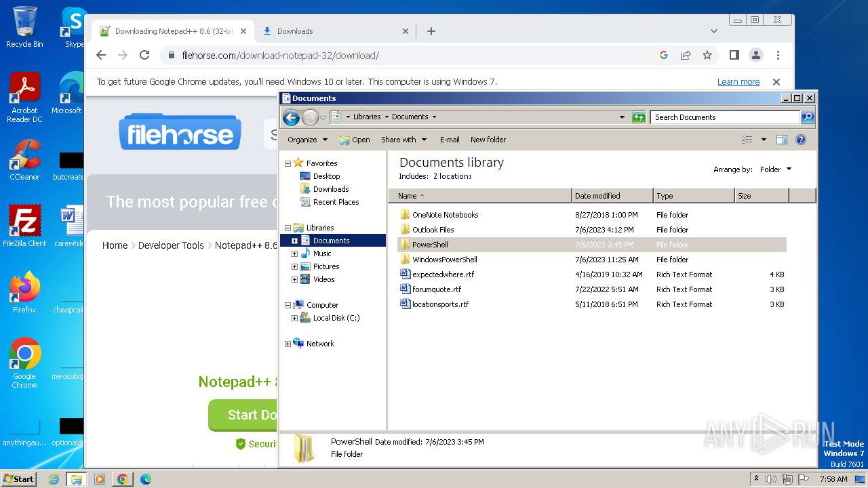The height and width of the screenshot is (488, 868).
Task: Click Home breadcrumb on FileHorse
Action: [x=115, y=245]
